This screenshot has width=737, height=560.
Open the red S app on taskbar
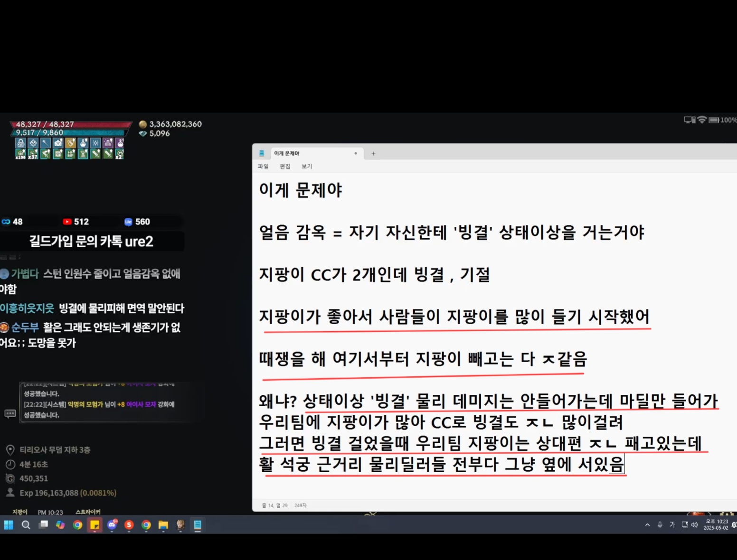click(129, 524)
